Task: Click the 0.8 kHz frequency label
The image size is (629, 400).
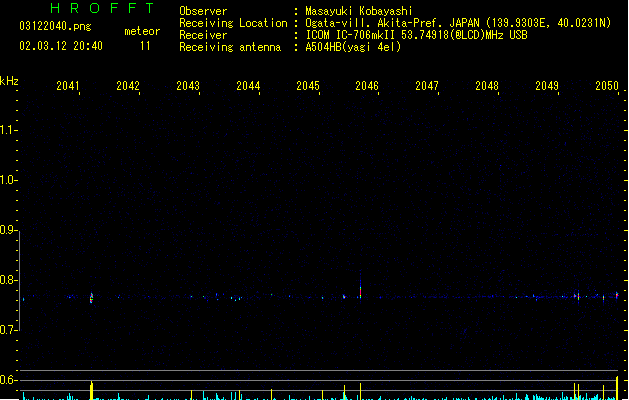Action: click(8, 280)
